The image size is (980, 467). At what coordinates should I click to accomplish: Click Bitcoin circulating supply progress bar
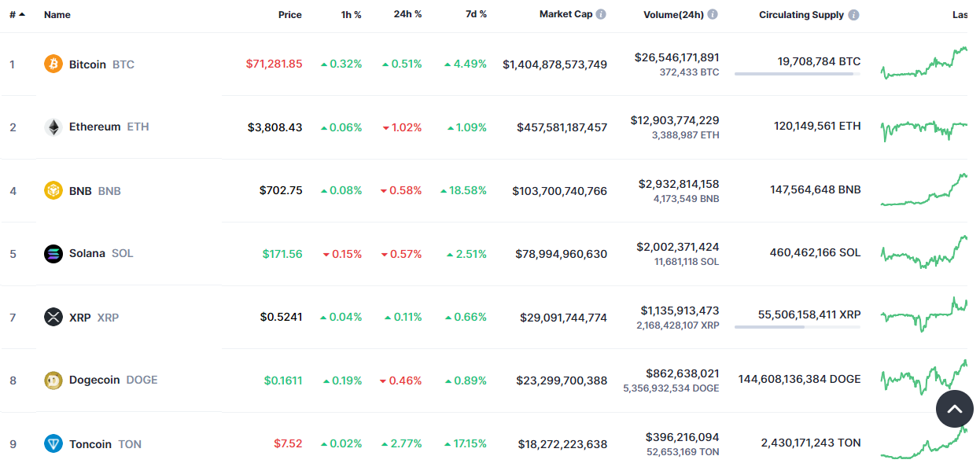(x=798, y=74)
